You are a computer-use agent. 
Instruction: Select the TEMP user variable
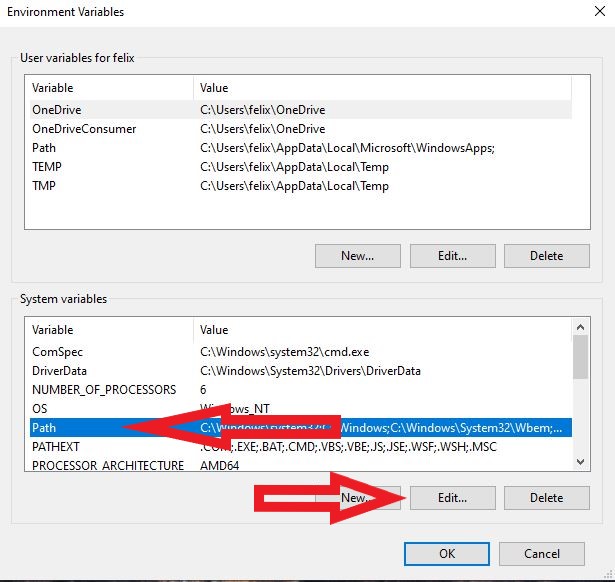(47, 167)
